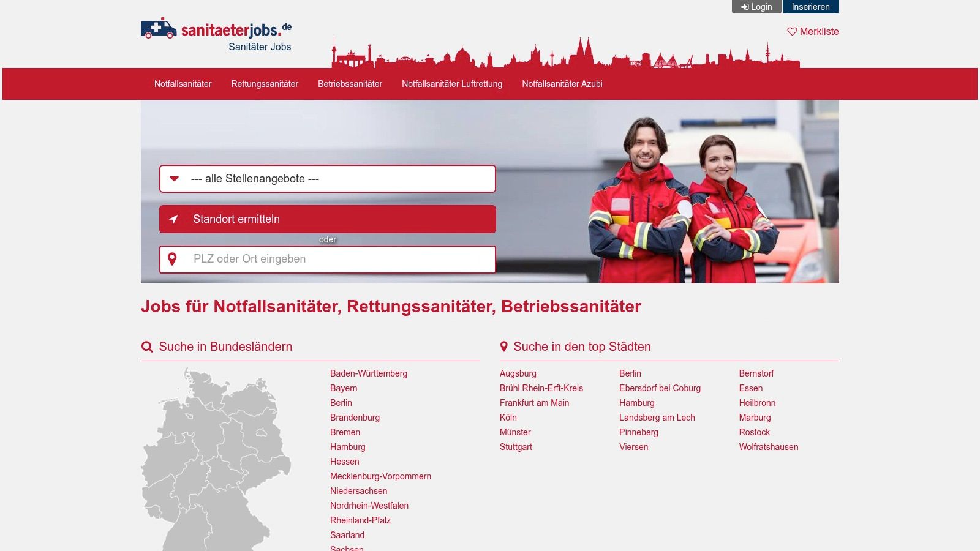The image size is (980, 551).
Task: Open the Wolfratshausen city link
Action: tap(769, 447)
